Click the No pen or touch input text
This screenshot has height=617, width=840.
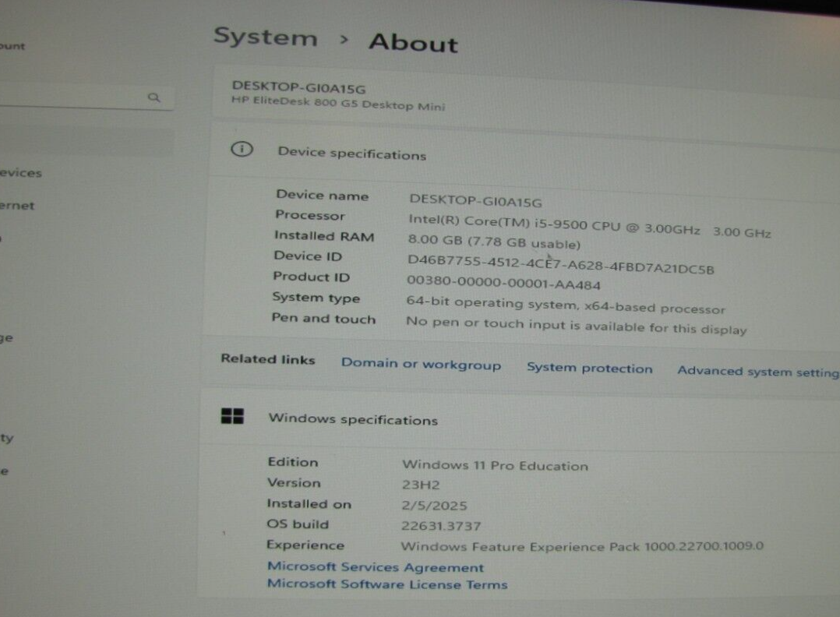tap(576, 325)
